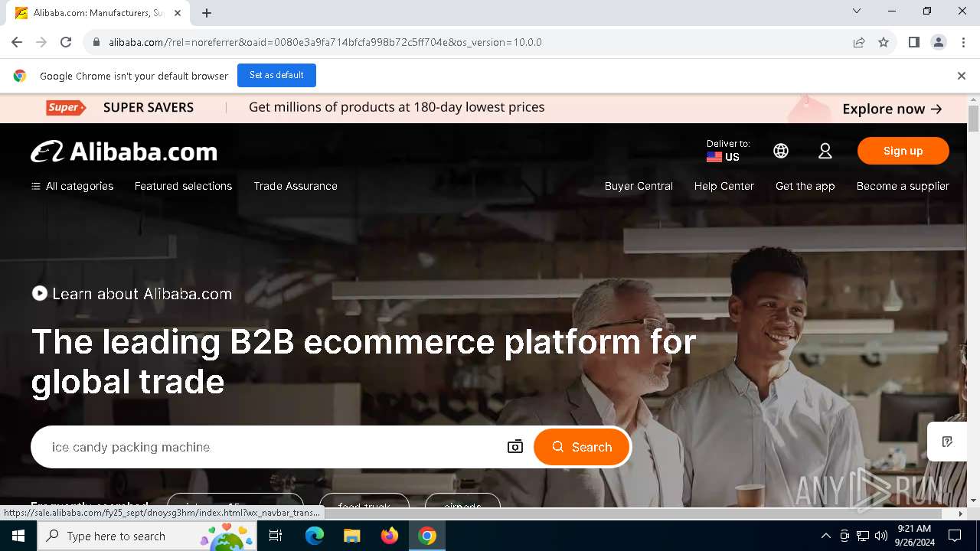This screenshot has width=980, height=551.
Task: Open the Windows notification center icon
Action: click(x=955, y=536)
